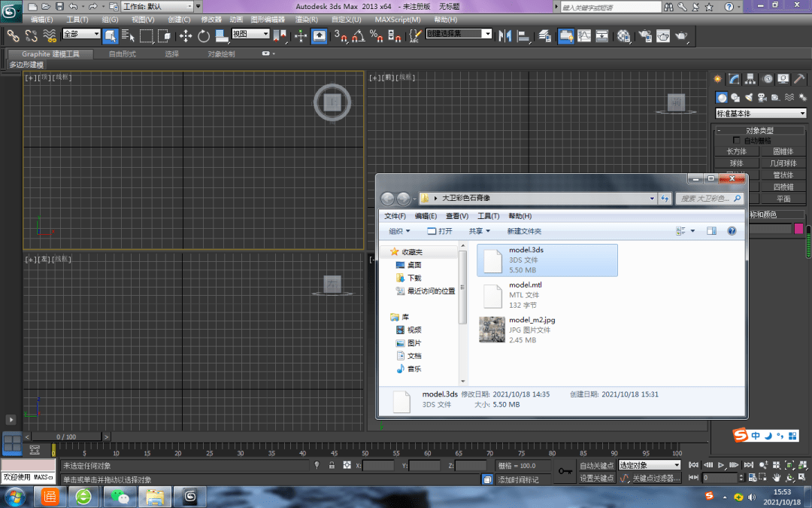Toggle the Angle Snap button
Image resolution: width=812 pixels, height=508 pixels.
click(359, 35)
